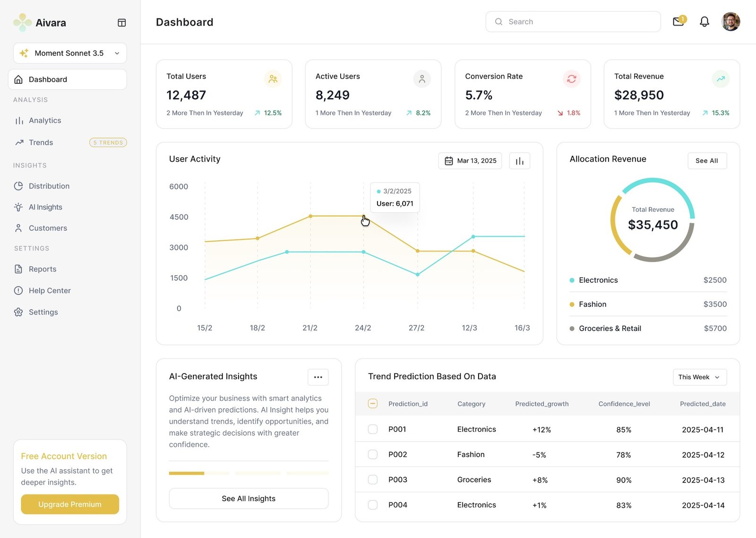Viewport: 756px width, 538px height.
Task: Select the Distribution insights icon
Action: pos(18,186)
